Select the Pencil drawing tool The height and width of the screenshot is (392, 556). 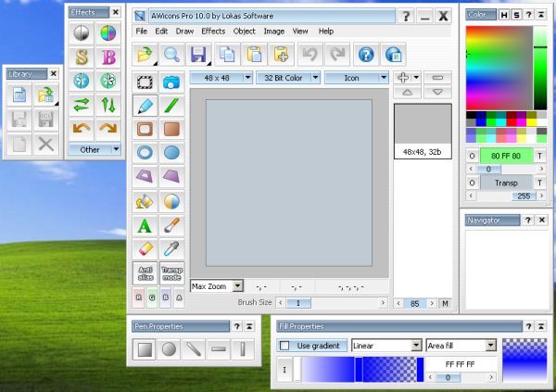[x=145, y=106]
